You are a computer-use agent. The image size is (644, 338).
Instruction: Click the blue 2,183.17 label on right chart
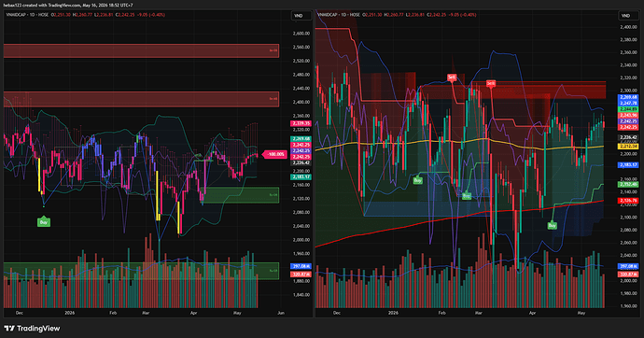point(628,165)
